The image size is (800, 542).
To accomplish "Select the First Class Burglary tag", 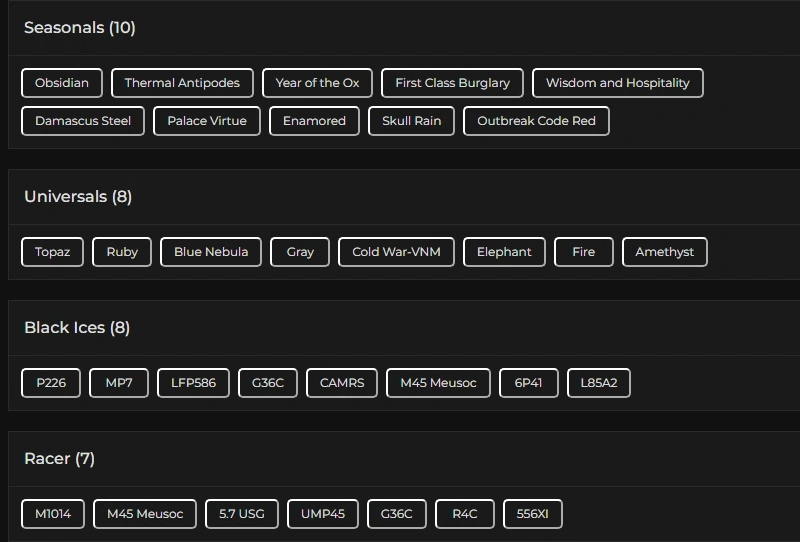I will coord(453,83).
